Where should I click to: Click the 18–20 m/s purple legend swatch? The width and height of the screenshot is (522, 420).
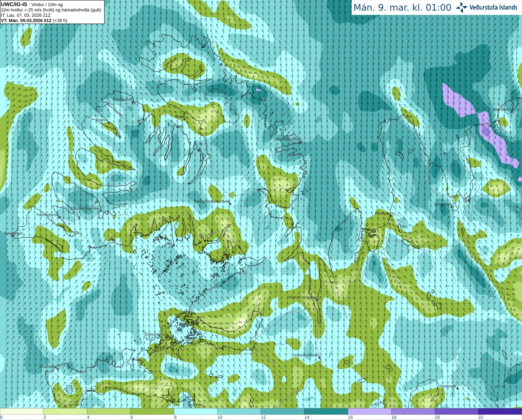point(413,411)
